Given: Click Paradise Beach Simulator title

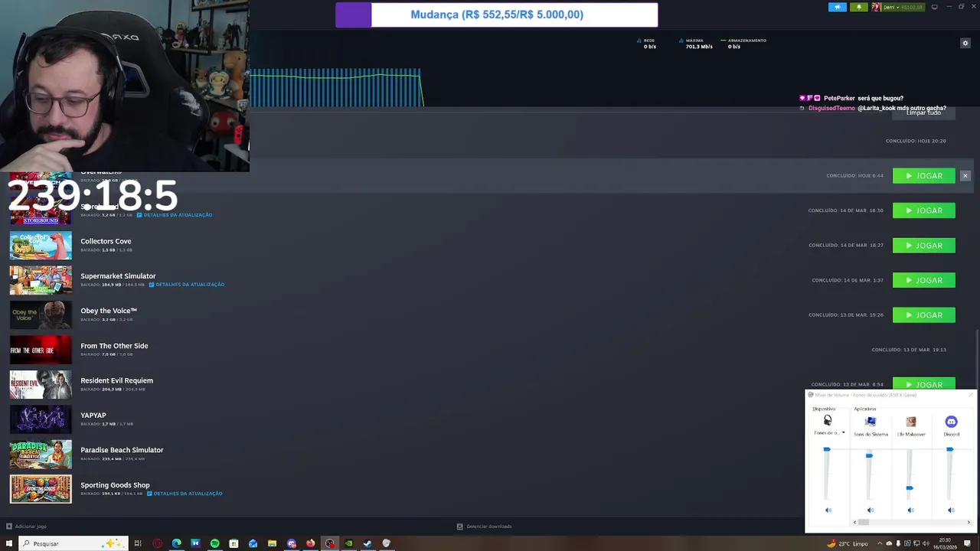Looking at the screenshot, I should coord(122,450).
